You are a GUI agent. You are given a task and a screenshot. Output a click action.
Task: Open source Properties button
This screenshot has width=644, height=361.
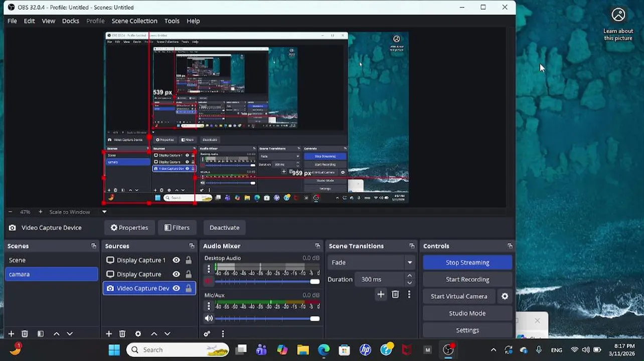[x=129, y=228]
